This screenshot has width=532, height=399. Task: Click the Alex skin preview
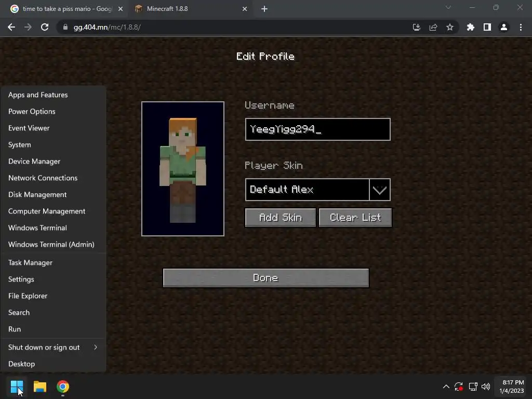[183, 169]
